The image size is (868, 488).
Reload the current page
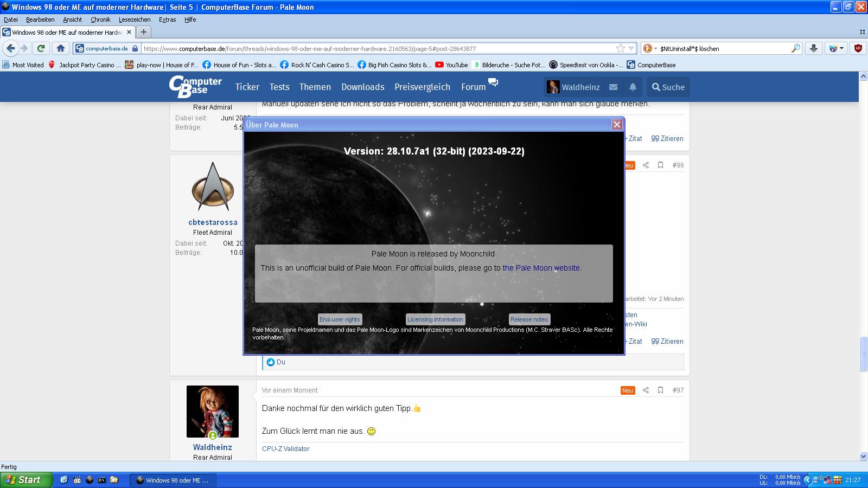tap(41, 48)
